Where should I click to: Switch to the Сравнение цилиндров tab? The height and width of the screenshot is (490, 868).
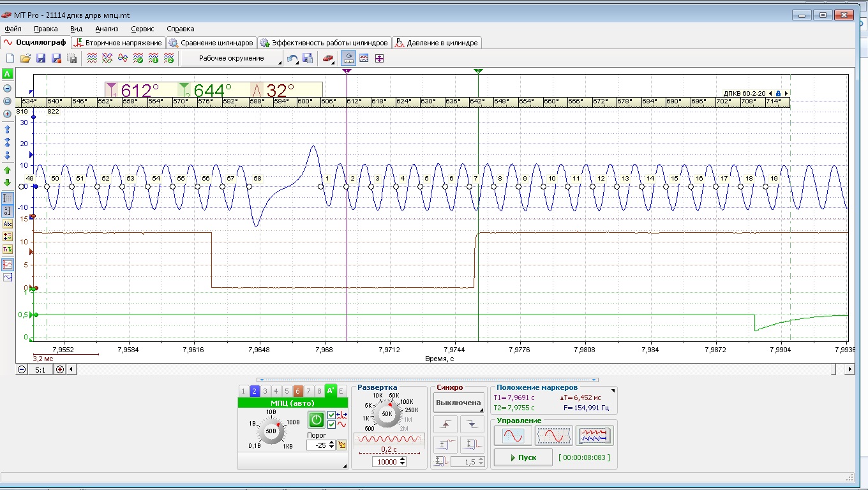[211, 43]
